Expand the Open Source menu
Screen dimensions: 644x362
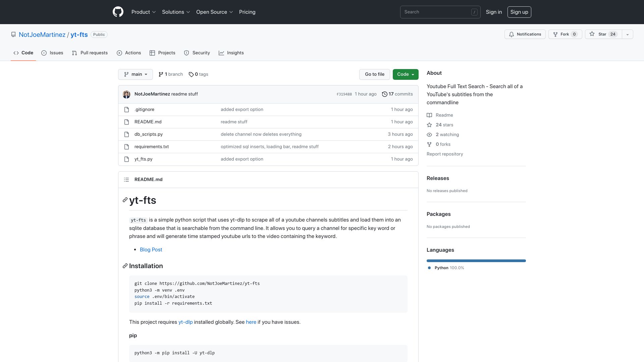click(215, 12)
